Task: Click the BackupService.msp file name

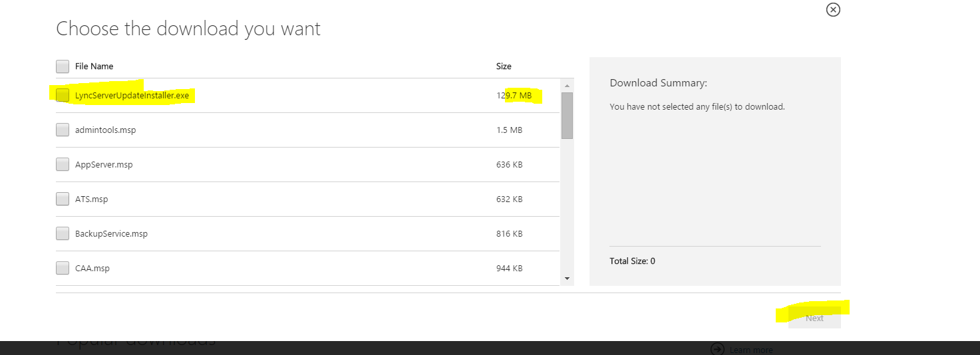Action: click(111, 233)
